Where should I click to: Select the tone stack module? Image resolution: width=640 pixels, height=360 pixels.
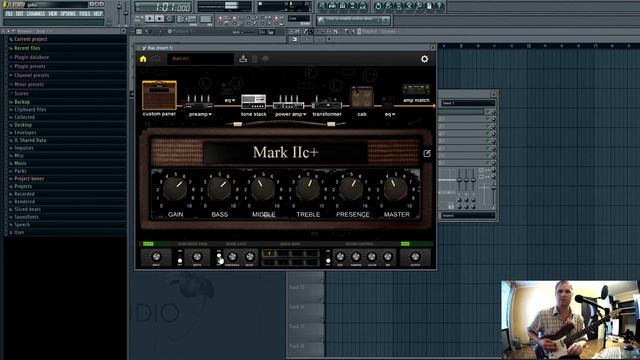click(x=253, y=101)
